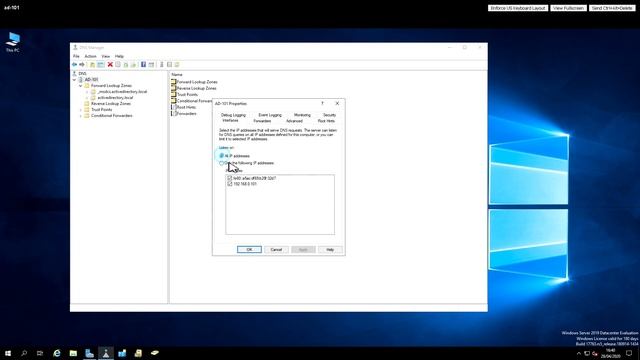The height and width of the screenshot is (360, 640).
Task: Select Reverse Lookup Zones in the list pane
Action: tap(196, 88)
